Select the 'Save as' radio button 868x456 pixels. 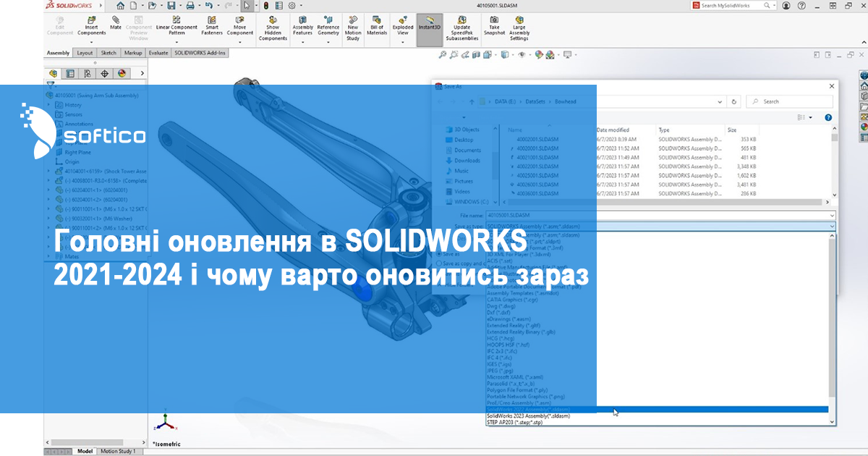coord(440,254)
